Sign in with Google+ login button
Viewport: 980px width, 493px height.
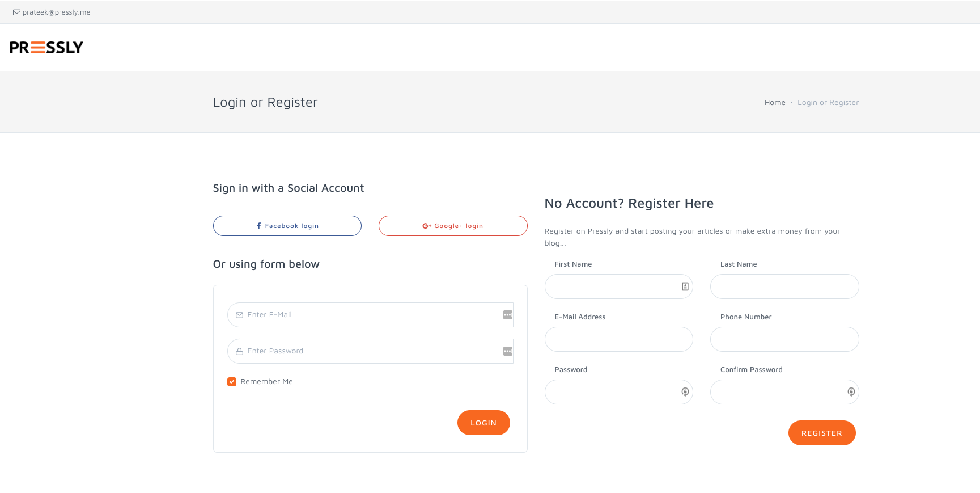pyautogui.click(x=452, y=226)
